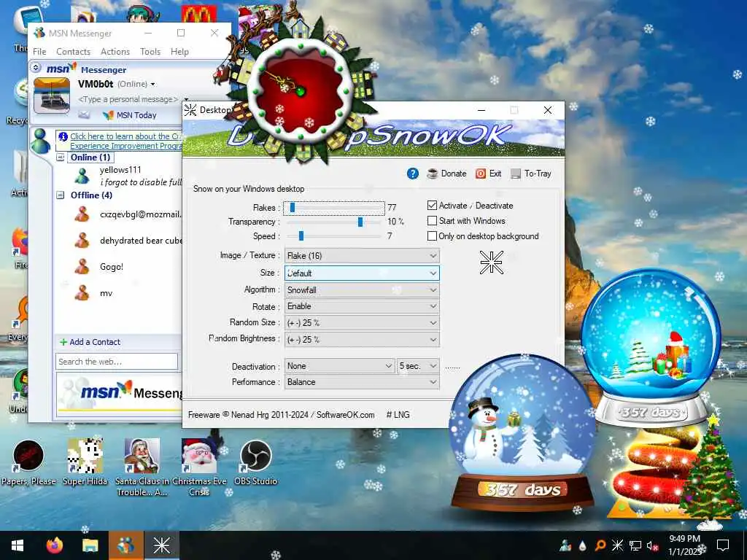The image size is (747, 560).
Task: Switch to DesktopSnowOK taskbar button
Action: [x=161, y=545]
